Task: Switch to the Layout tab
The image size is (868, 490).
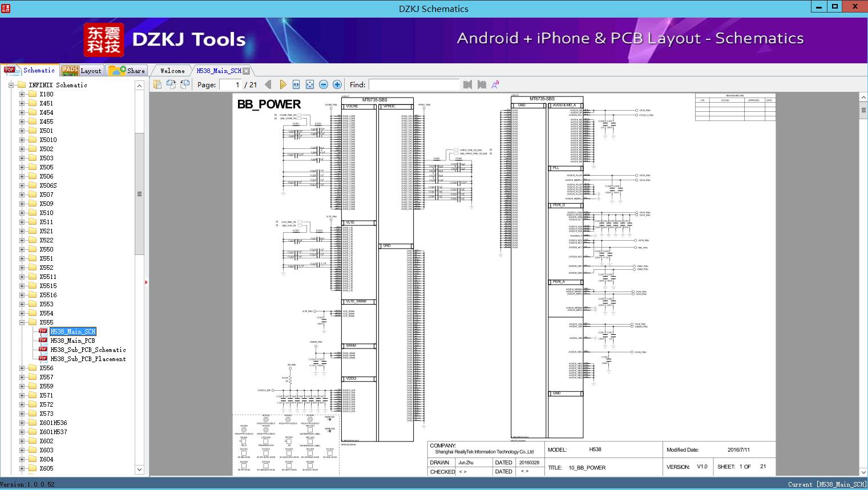Action: click(x=82, y=71)
